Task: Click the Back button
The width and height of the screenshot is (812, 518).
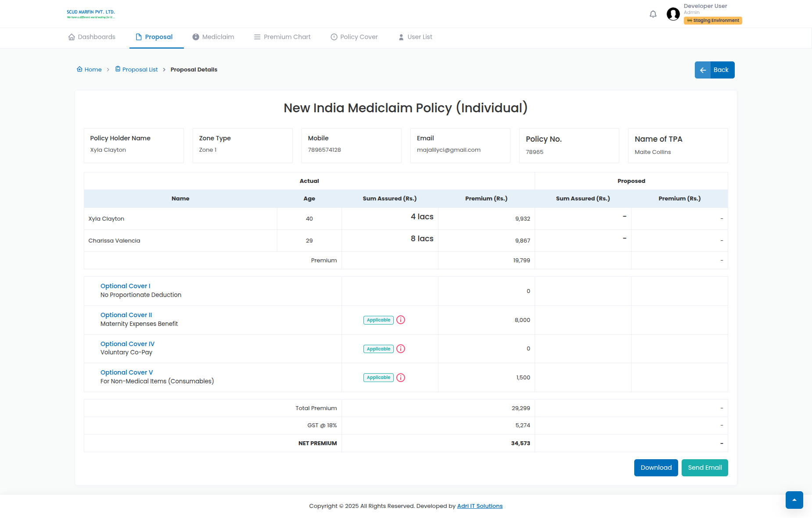Action: point(715,70)
